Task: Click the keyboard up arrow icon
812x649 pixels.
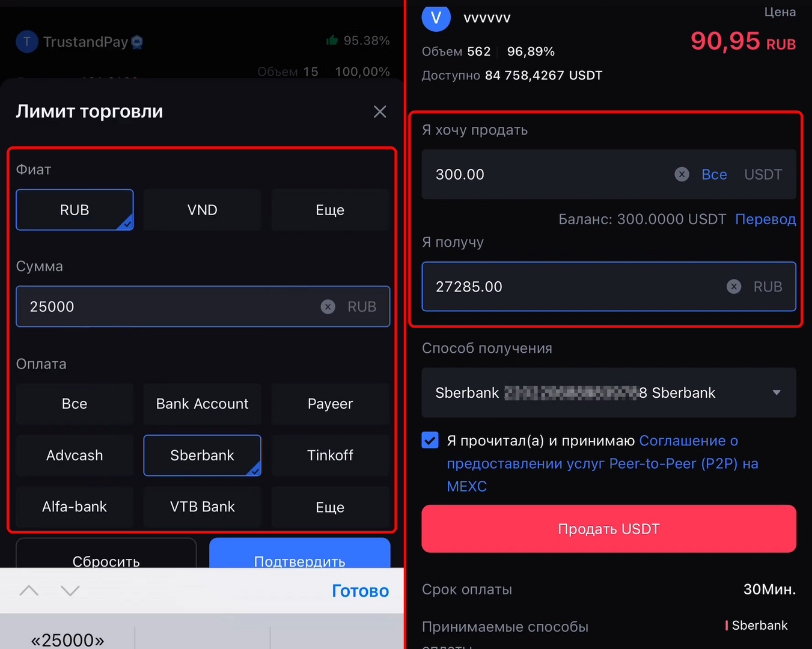Action: coord(29,591)
